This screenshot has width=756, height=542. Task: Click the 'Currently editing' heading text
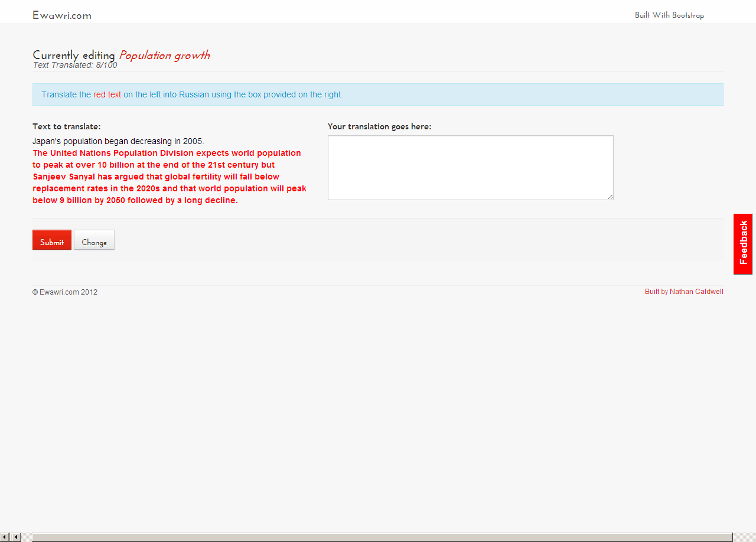point(74,55)
